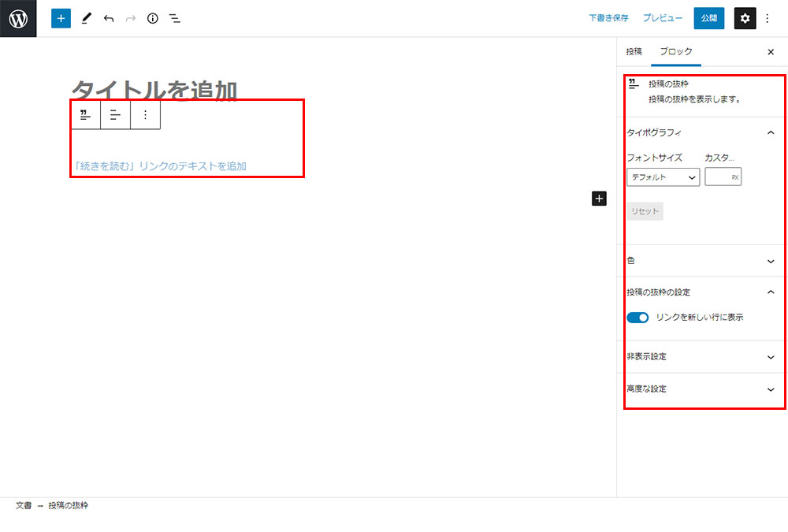Switch to the 投稿 tab
The image size is (788, 532).
pyautogui.click(x=633, y=51)
